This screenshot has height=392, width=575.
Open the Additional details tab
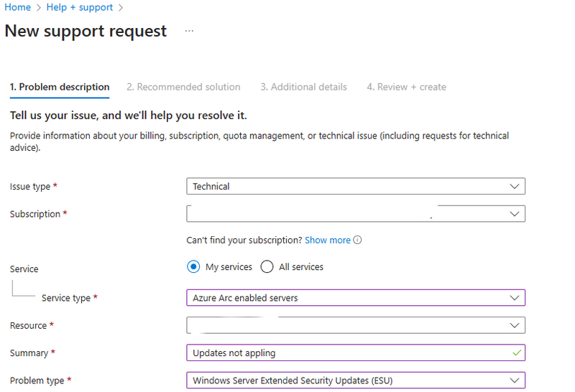click(x=303, y=87)
